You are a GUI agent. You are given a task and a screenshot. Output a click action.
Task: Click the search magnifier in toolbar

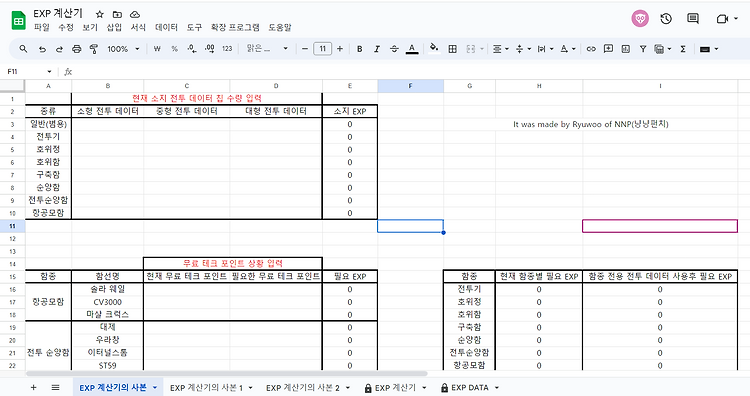click(23, 49)
